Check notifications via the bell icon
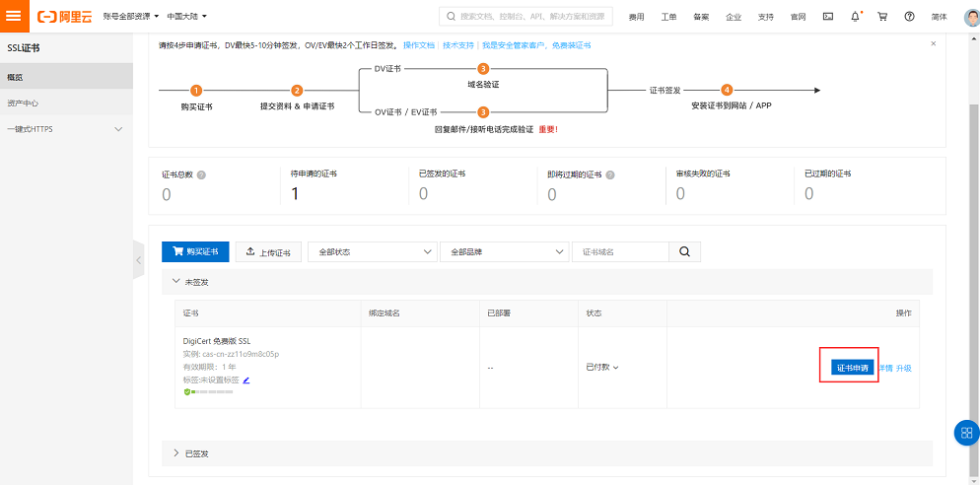 [x=855, y=17]
